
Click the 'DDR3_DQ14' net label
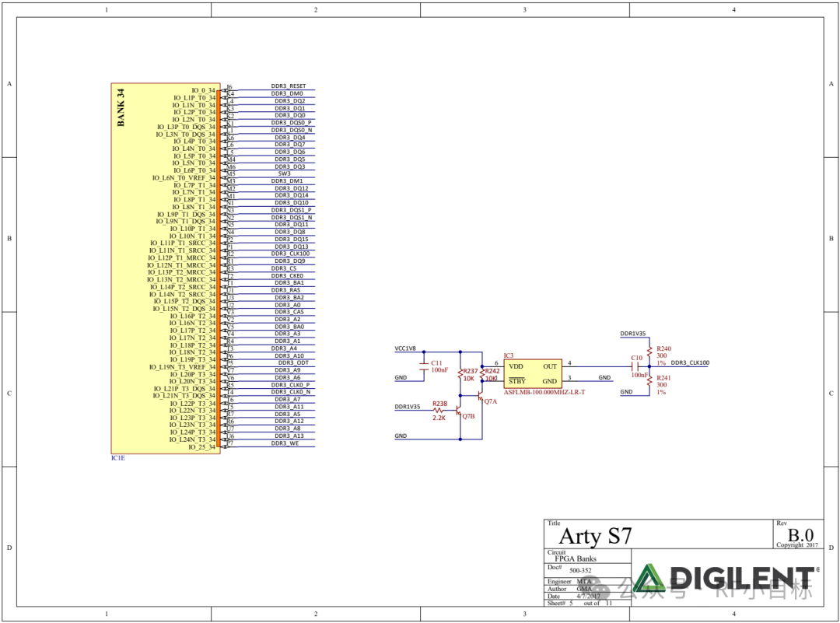[292, 195]
